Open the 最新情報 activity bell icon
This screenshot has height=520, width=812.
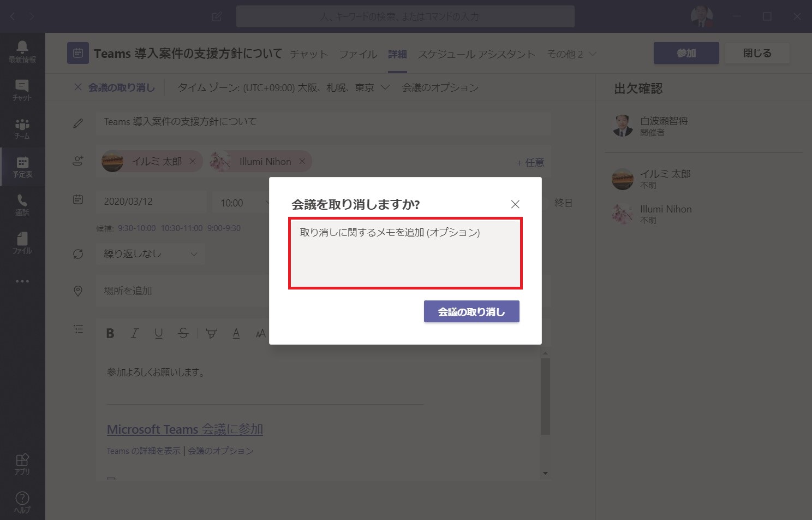22,52
